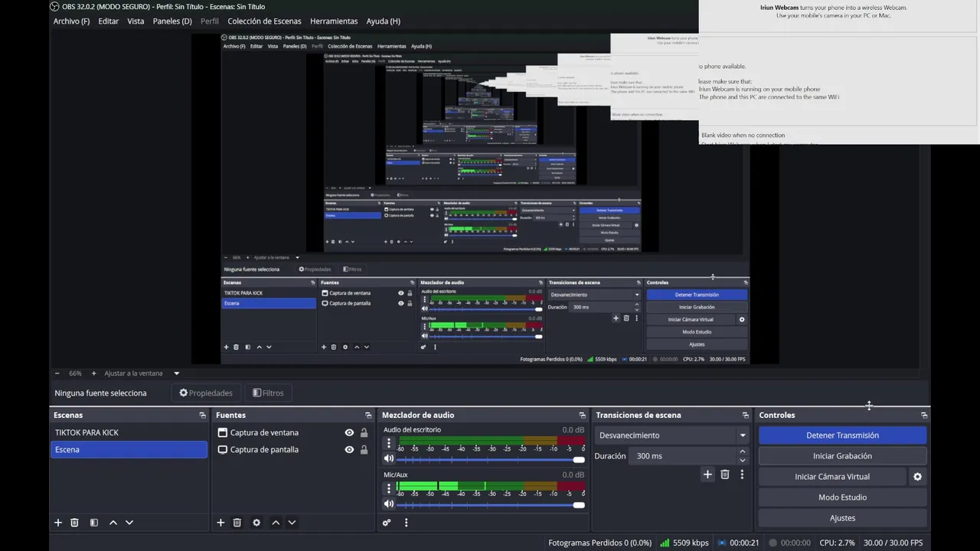
Task: Remove transition with trash icon
Action: [x=725, y=474]
